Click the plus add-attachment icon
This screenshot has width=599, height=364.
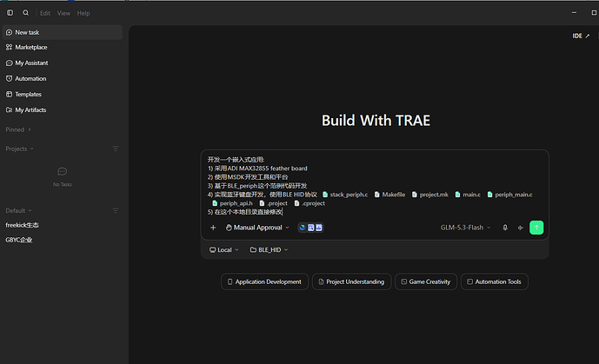click(213, 228)
